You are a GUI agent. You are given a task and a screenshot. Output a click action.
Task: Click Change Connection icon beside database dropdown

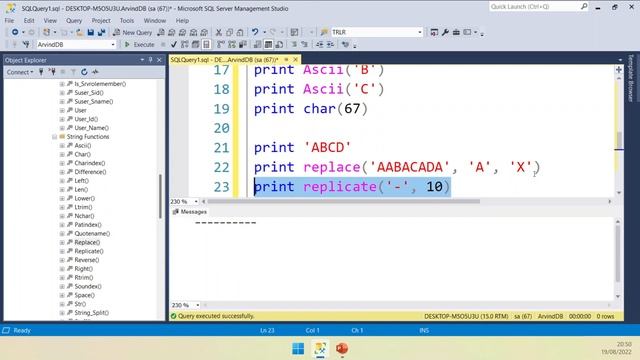coord(26,44)
